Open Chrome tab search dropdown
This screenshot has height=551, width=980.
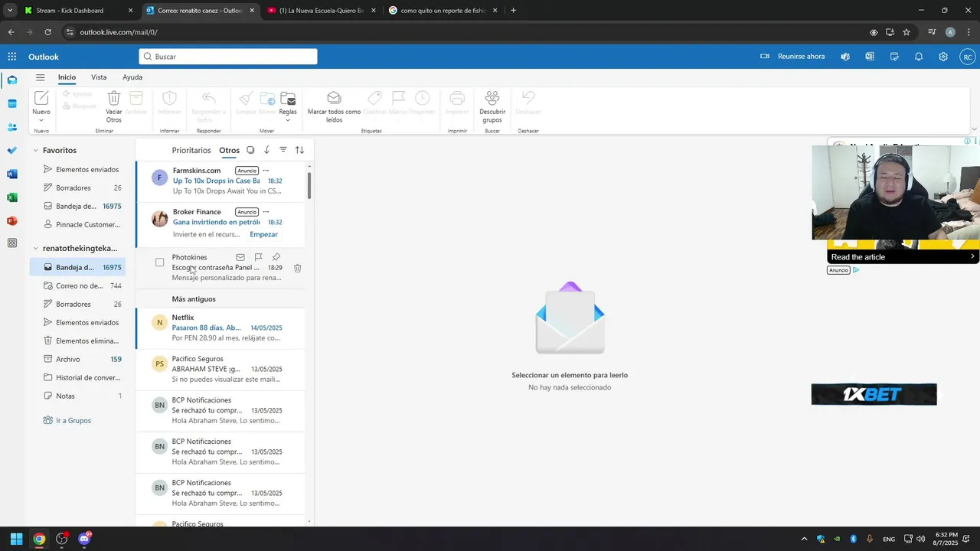tap(10, 11)
